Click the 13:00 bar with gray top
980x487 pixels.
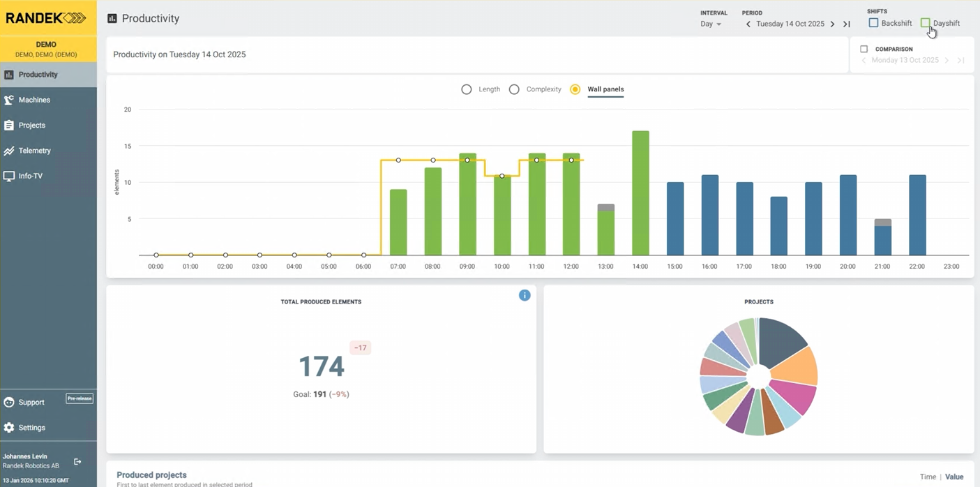606,230
